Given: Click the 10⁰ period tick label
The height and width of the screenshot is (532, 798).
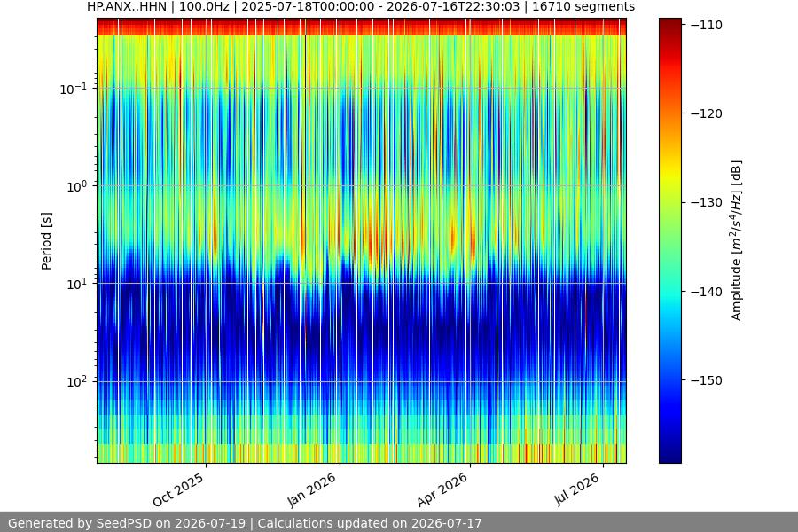Looking at the screenshot, I should 76,187.
